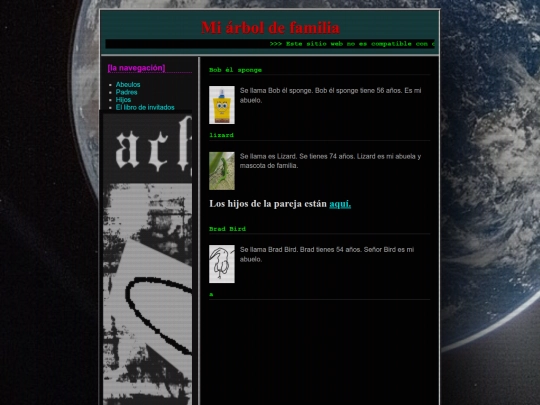Click the Brad Bird drawing thumbnail
The height and width of the screenshot is (405, 540).
coord(222,264)
